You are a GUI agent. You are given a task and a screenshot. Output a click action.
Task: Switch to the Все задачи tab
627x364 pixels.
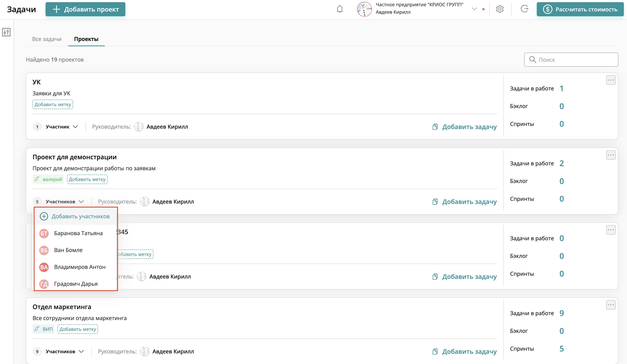point(47,39)
